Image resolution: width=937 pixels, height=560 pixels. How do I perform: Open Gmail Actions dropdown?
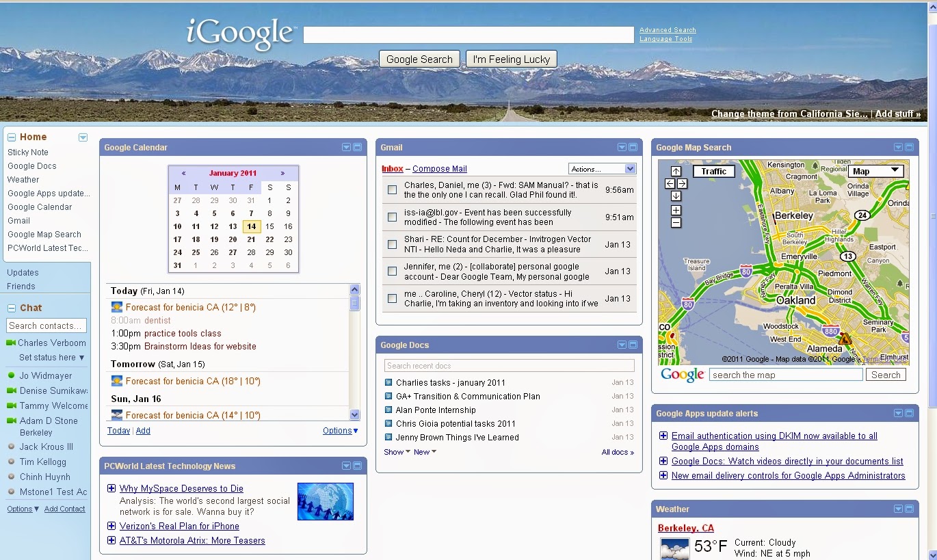coord(602,169)
